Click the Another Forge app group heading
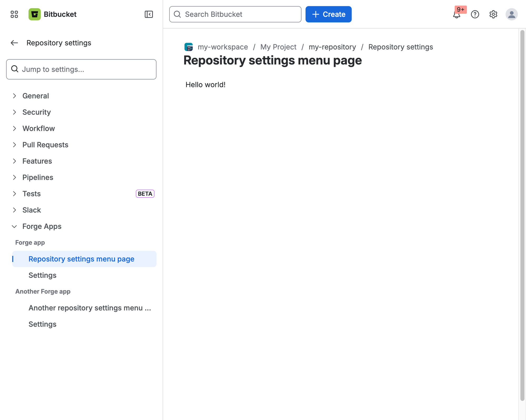Viewport: 526px width, 420px height. 43,292
